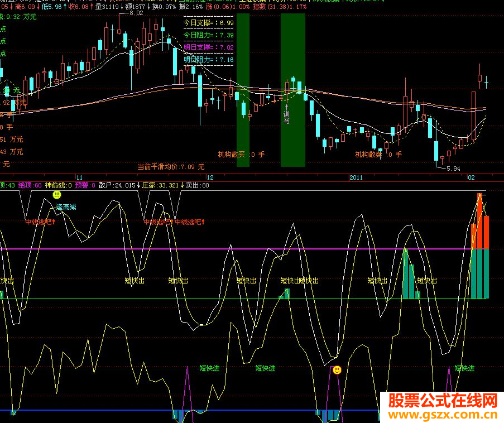Image resolution: width=504 pixels, height=423 pixels.
Task: Click the 当前平滑均价 7.09 元 text
Action: pos(171,167)
